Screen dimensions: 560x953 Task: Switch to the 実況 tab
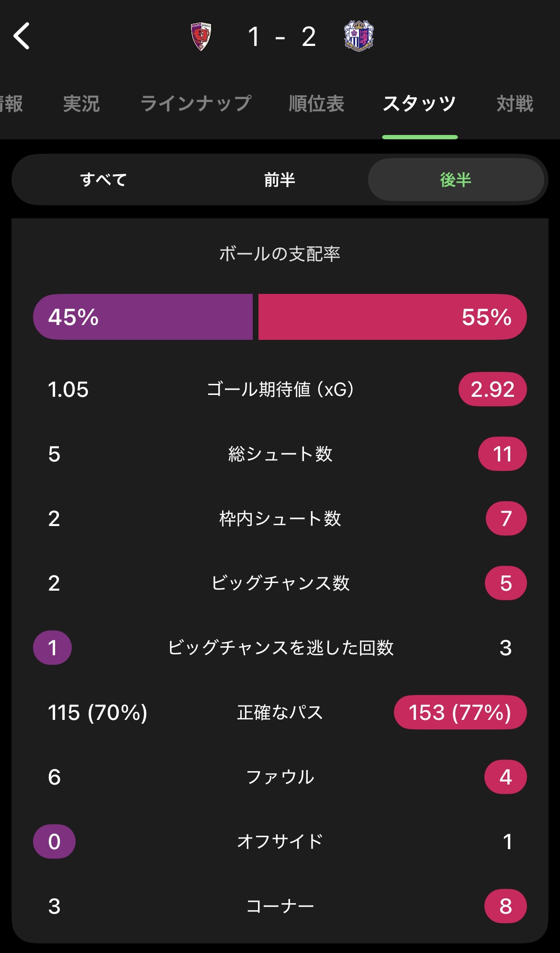(81, 103)
